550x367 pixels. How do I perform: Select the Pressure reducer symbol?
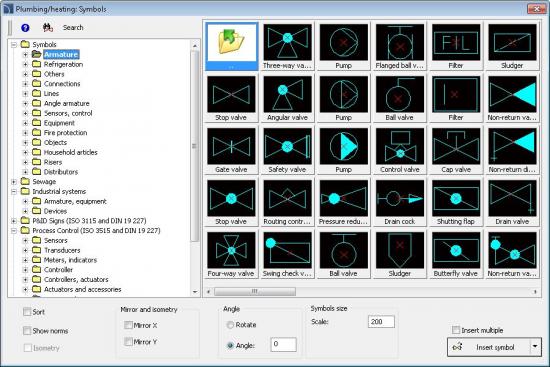click(343, 202)
